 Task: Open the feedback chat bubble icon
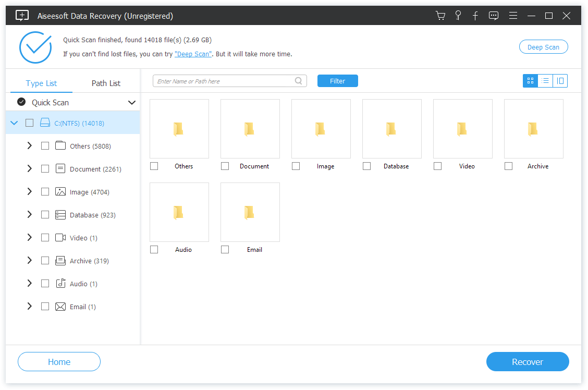494,16
